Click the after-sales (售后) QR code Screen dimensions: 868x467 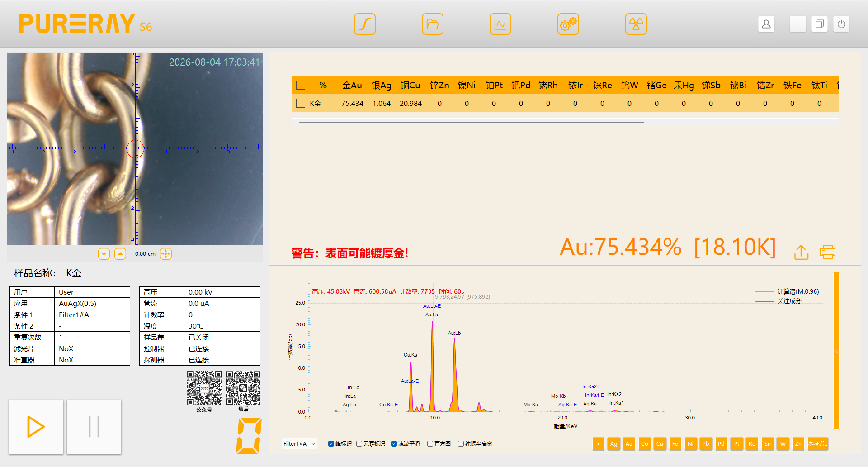tap(243, 388)
